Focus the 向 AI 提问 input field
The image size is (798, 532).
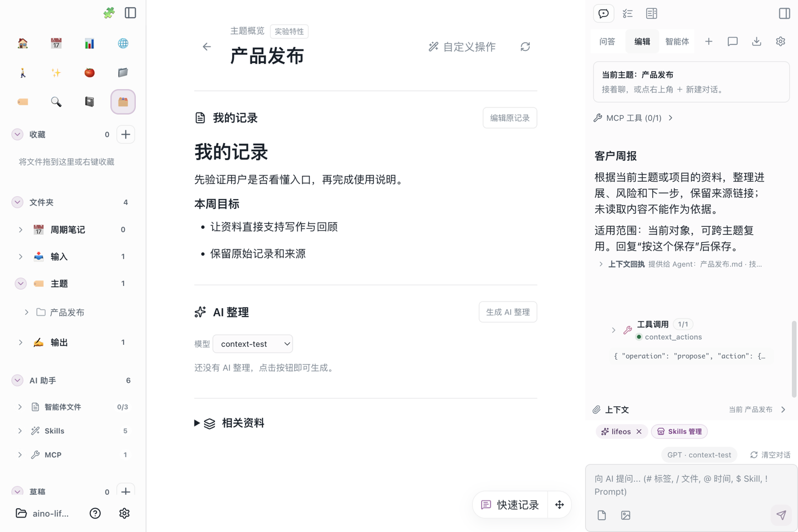pyautogui.click(x=692, y=485)
